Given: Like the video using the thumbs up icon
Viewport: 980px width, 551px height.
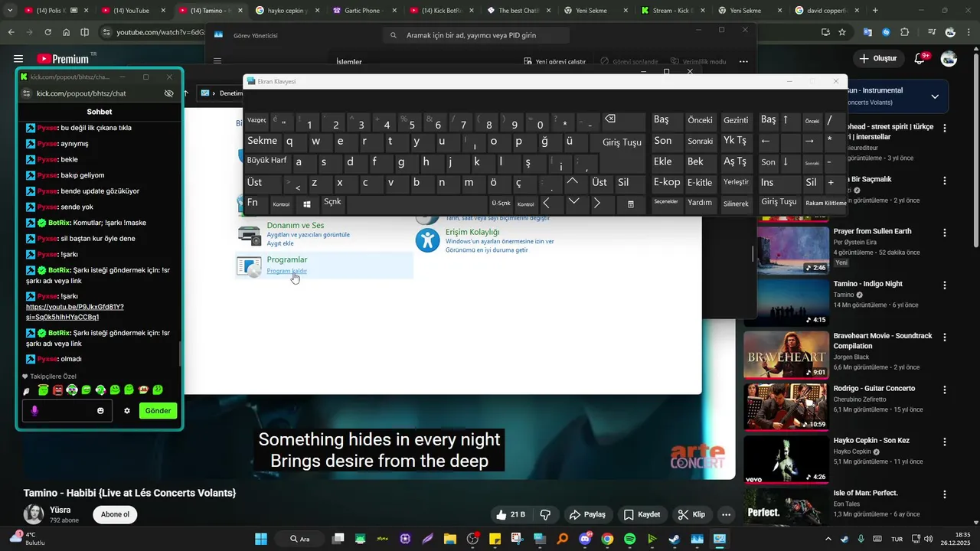Looking at the screenshot, I should [501, 514].
